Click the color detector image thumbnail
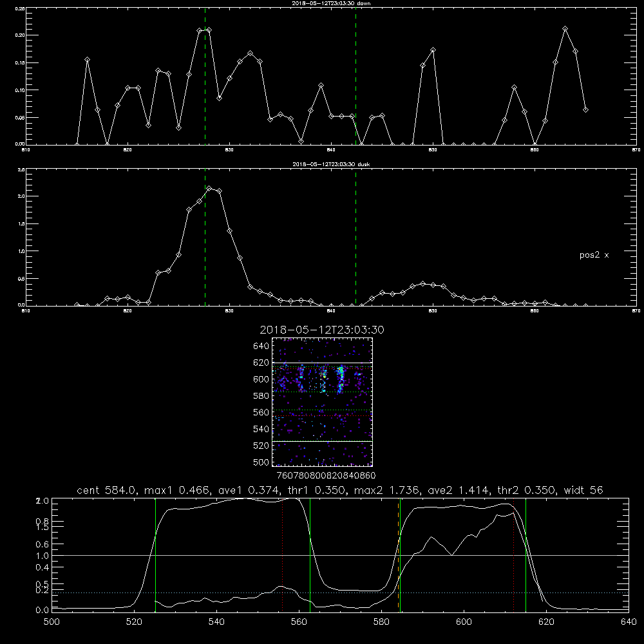The image size is (644, 644). pyautogui.click(x=322, y=402)
